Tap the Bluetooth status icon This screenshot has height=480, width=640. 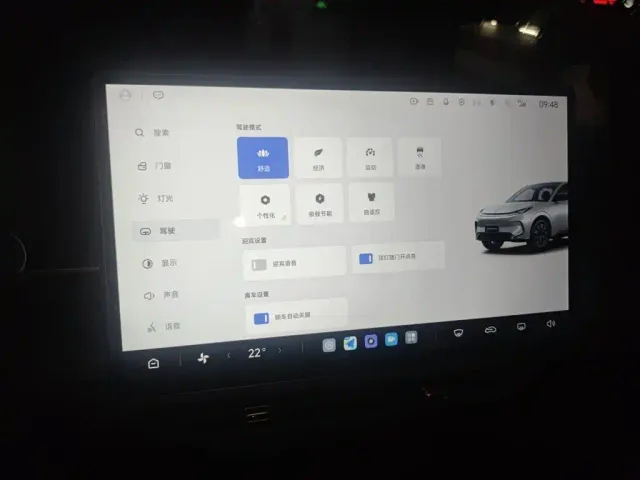[492, 103]
